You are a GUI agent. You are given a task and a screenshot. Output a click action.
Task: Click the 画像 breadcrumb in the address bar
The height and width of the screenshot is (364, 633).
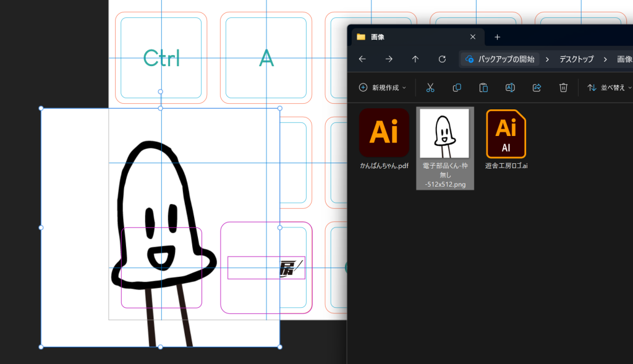[x=624, y=59]
